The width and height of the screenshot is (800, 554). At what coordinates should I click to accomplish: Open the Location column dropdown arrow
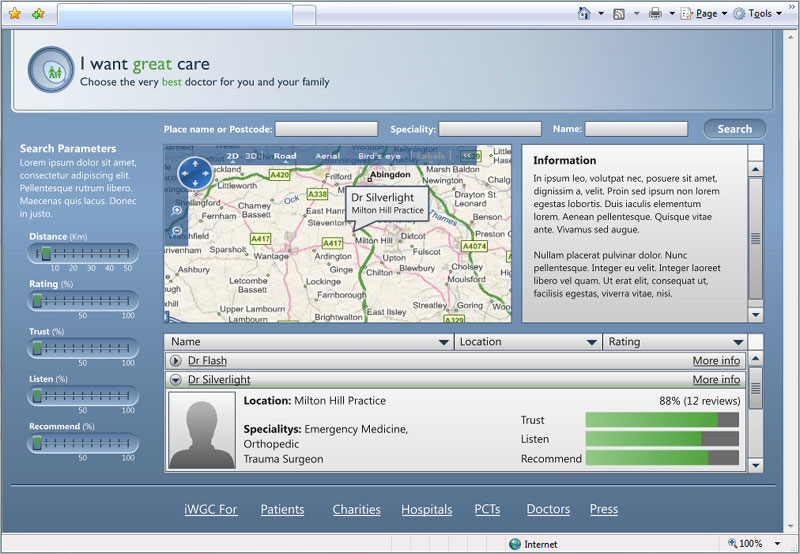click(x=591, y=342)
